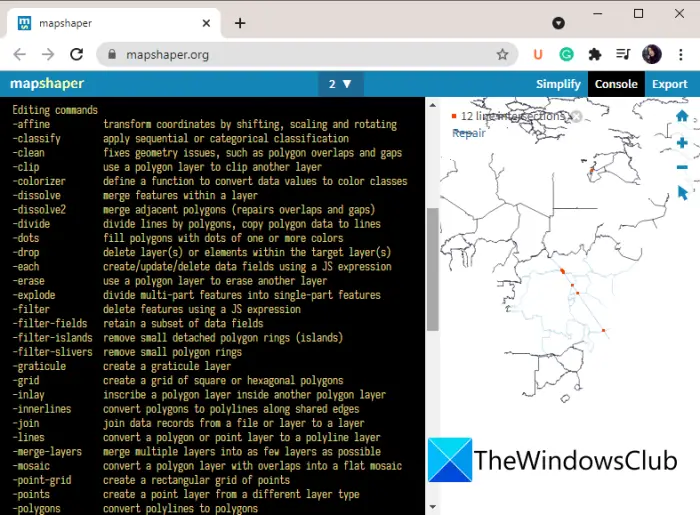Select the map pointer arrow tool
This screenshot has height=515, width=700.
point(682,193)
